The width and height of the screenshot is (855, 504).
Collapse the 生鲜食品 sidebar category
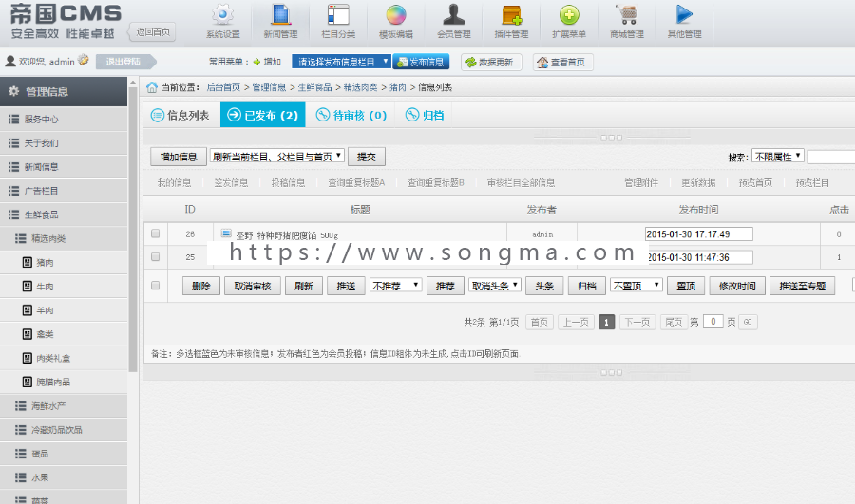tap(64, 215)
